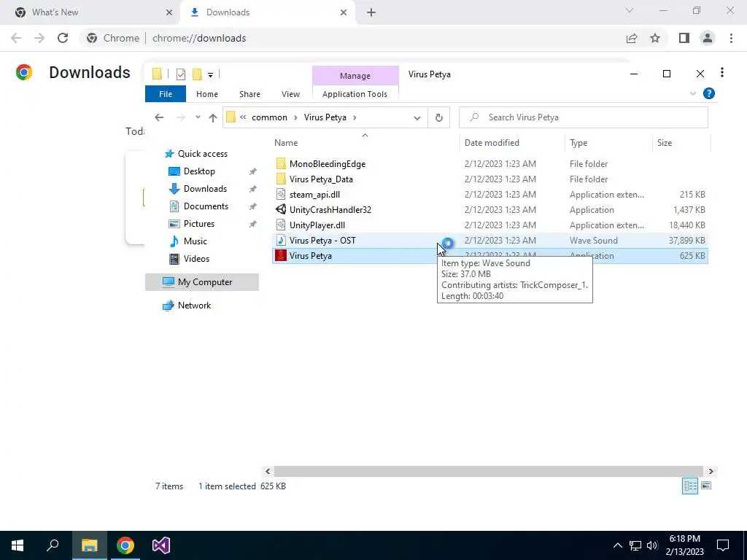Open the Chrome Downloads page three-dot menu

722,72
